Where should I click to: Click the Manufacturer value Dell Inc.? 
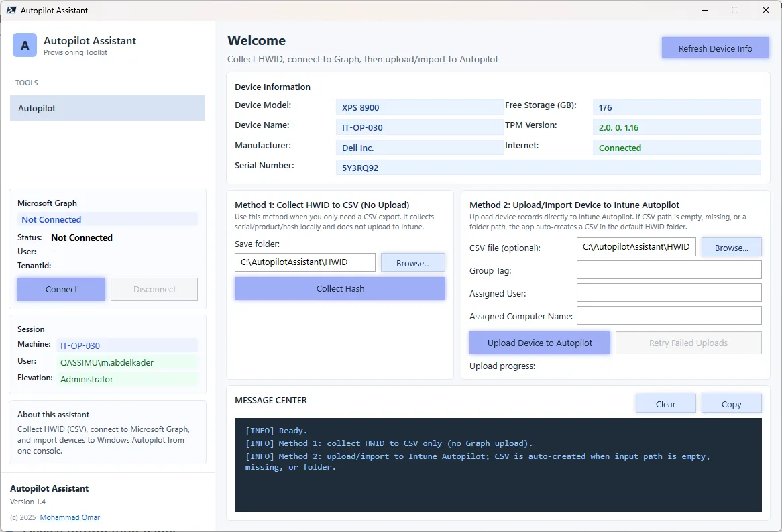tap(419, 148)
